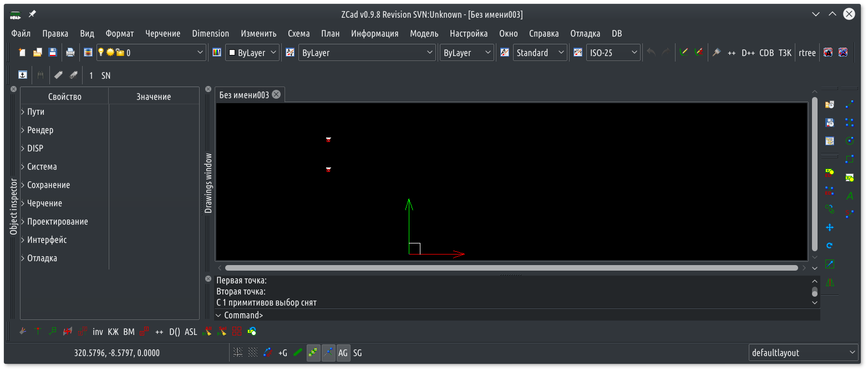
Task: Toggle the +G mode in status bar
Action: tap(283, 353)
